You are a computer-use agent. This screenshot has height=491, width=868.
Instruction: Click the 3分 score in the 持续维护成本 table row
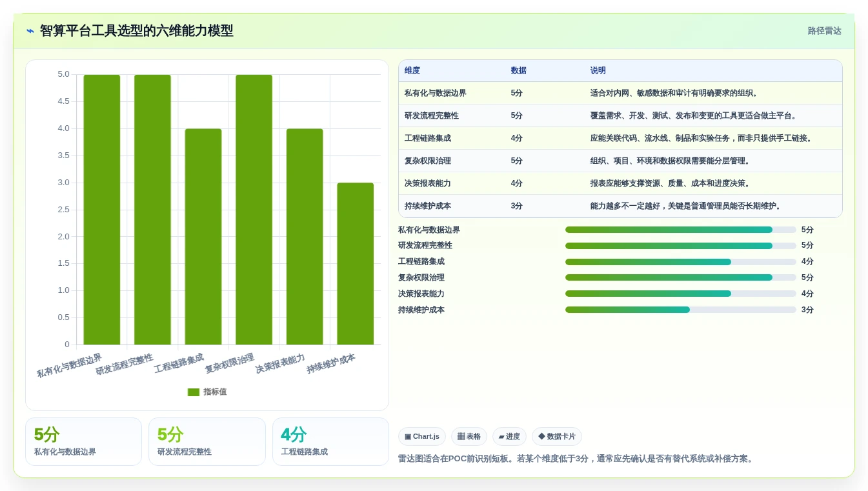pos(517,206)
